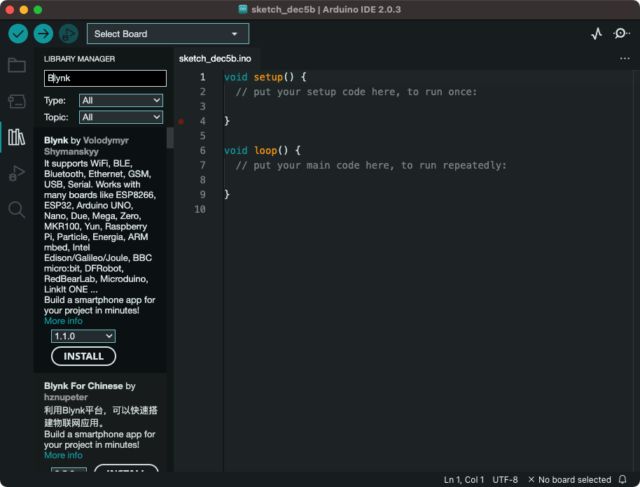Click the notifications bell in status bar

click(622, 480)
